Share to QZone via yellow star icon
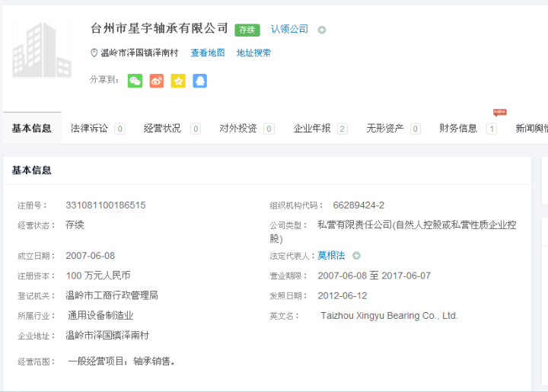The image size is (548, 392). point(178,81)
